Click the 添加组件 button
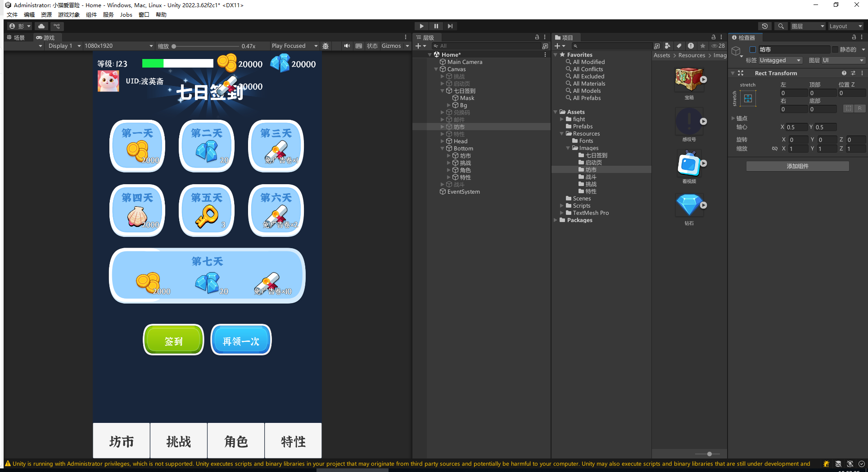 click(797, 166)
